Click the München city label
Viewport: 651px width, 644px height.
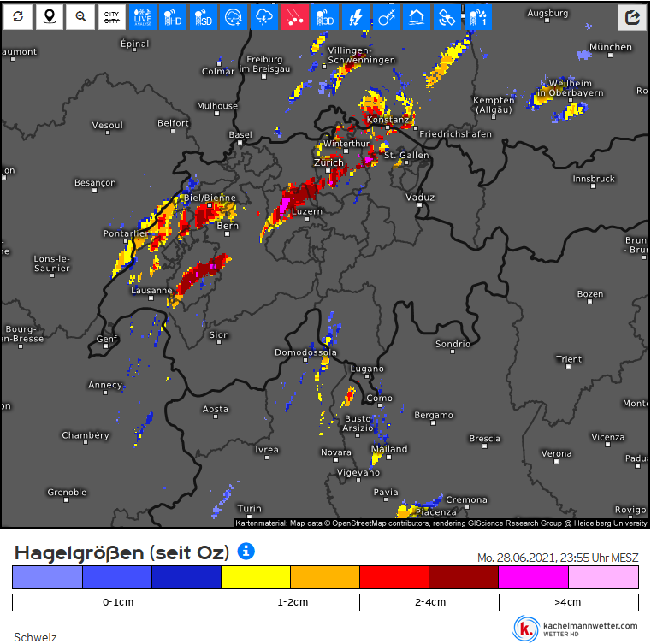(611, 47)
